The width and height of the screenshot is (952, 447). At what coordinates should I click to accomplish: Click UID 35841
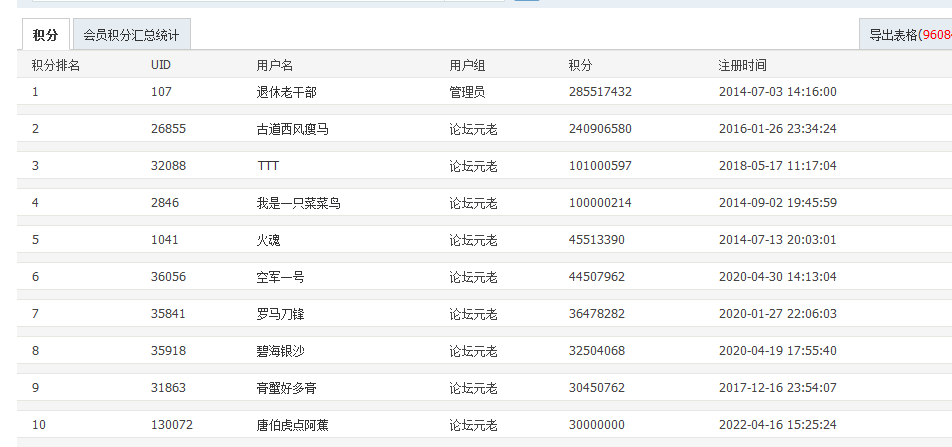pos(169,314)
